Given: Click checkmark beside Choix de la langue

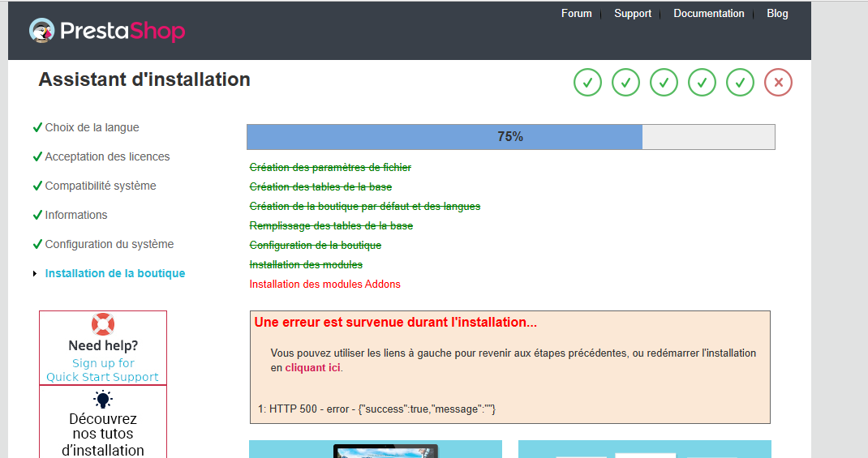Looking at the screenshot, I should (x=37, y=127).
